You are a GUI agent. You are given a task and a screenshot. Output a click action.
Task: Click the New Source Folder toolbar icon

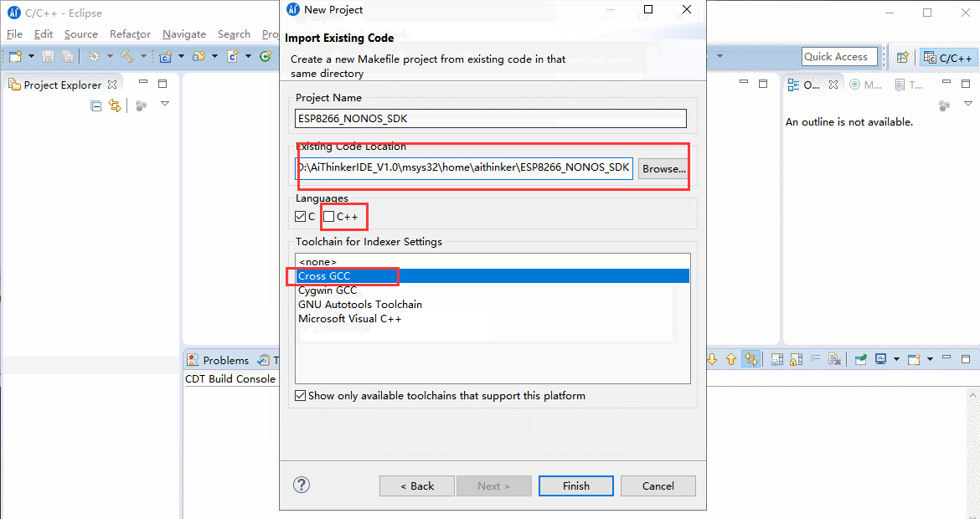pos(199,57)
